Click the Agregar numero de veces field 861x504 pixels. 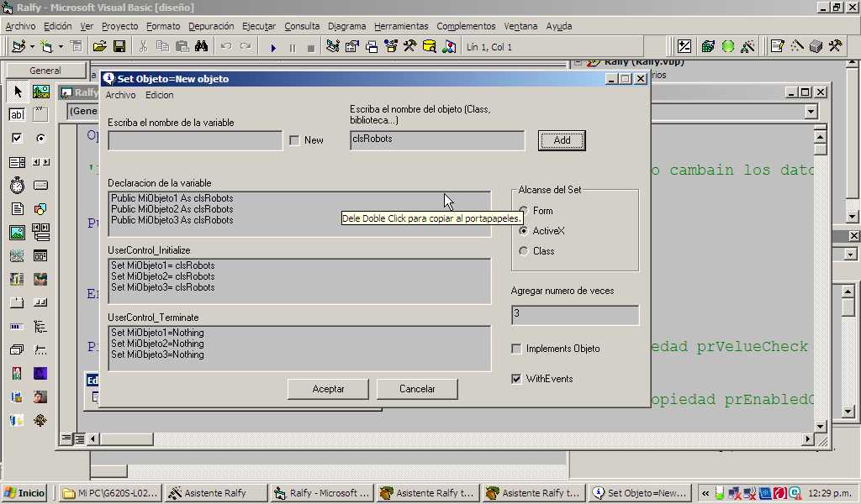tap(575, 315)
